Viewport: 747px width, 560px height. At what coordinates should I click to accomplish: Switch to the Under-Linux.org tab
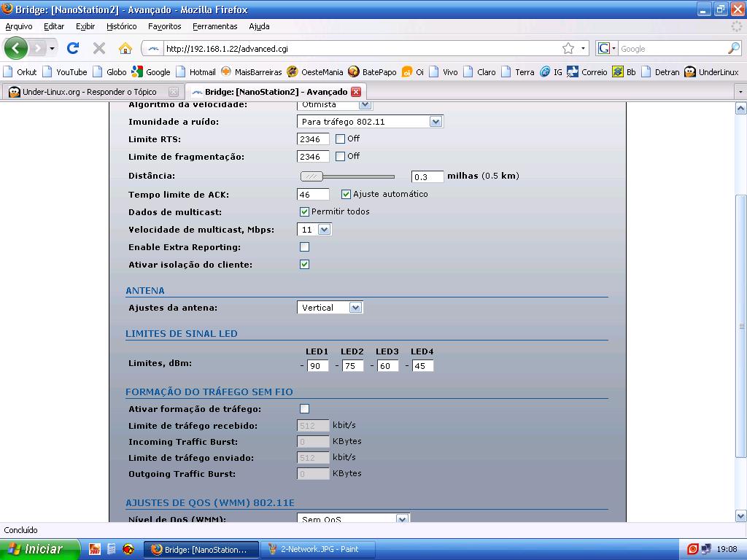[x=89, y=92]
